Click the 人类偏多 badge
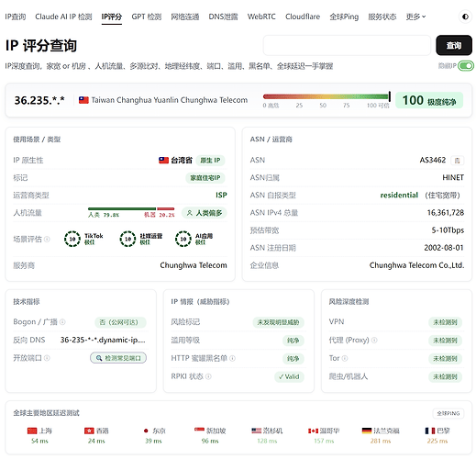 (x=205, y=213)
